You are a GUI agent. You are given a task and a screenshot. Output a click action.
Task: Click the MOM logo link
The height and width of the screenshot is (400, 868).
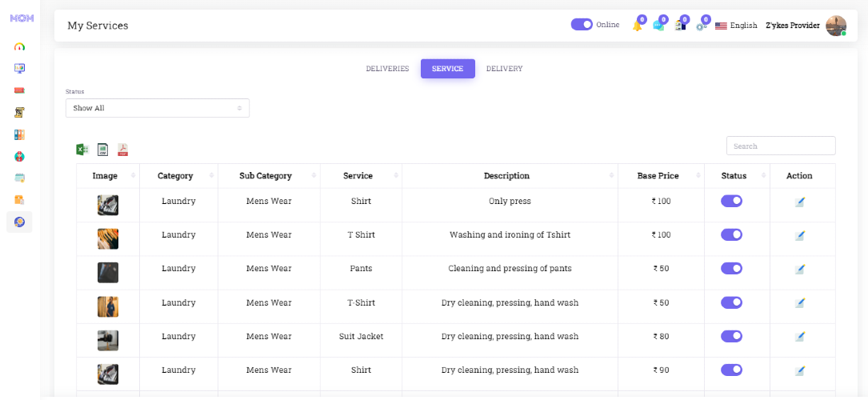click(x=22, y=18)
